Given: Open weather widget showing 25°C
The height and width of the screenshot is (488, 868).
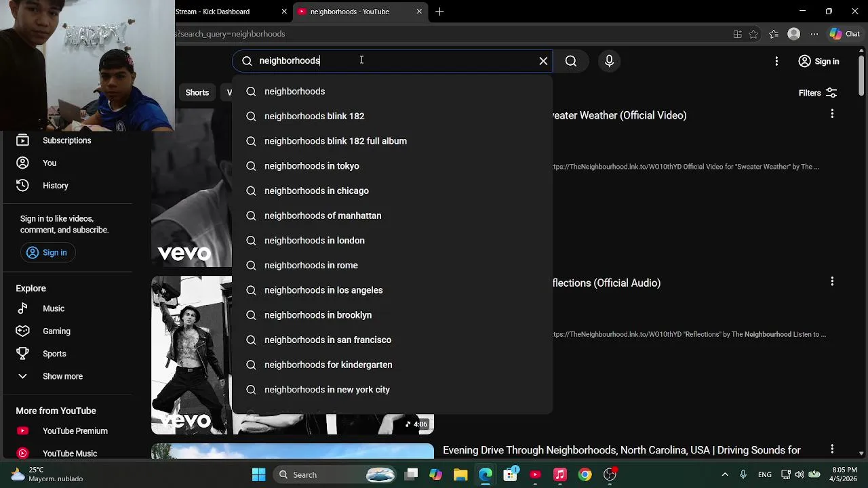Looking at the screenshot, I should coord(46,474).
